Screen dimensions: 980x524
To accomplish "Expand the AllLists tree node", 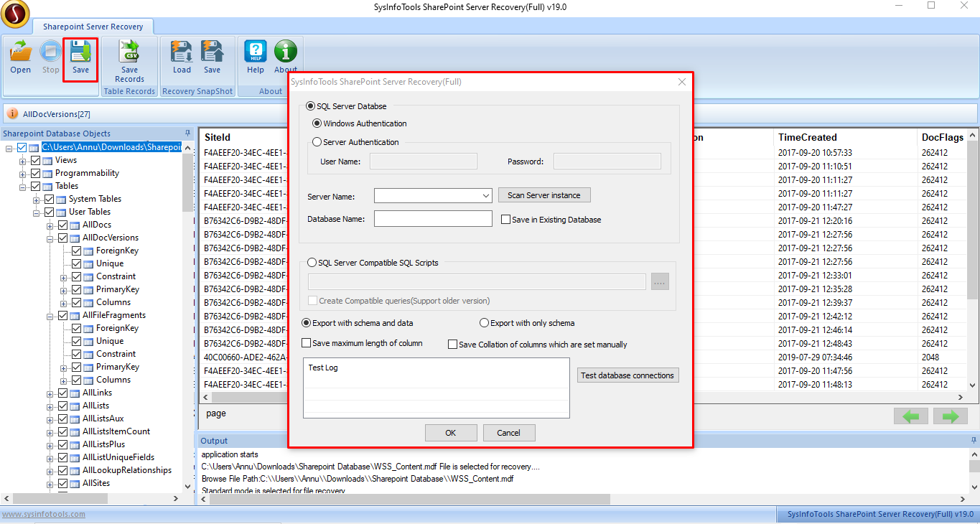I will [x=50, y=406].
